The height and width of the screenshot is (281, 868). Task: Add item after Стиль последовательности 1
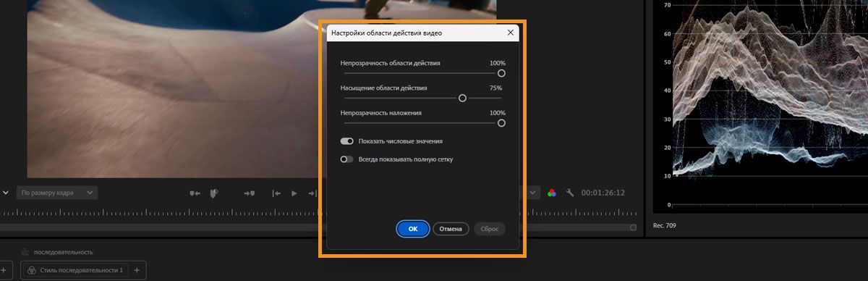tap(137, 270)
